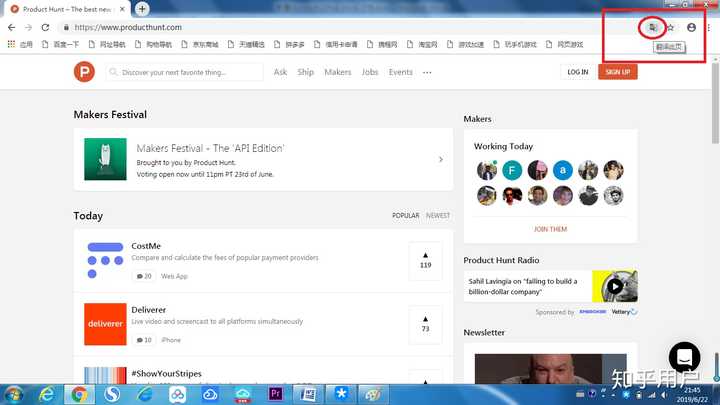Image resolution: width=720 pixels, height=405 pixels.
Task: Play the Product Hunt Radio episode
Action: point(615,287)
